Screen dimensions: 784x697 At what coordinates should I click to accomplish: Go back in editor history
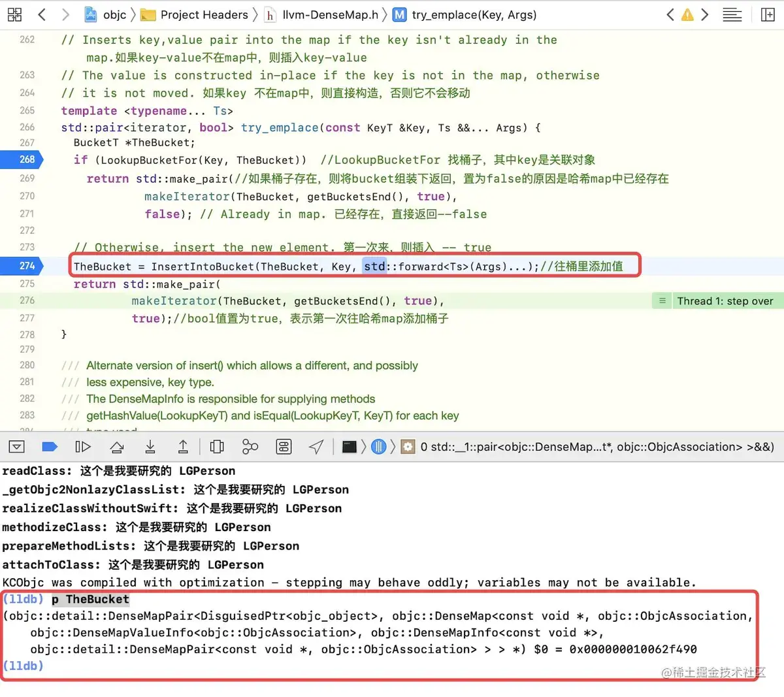pyautogui.click(x=42, y=14)
